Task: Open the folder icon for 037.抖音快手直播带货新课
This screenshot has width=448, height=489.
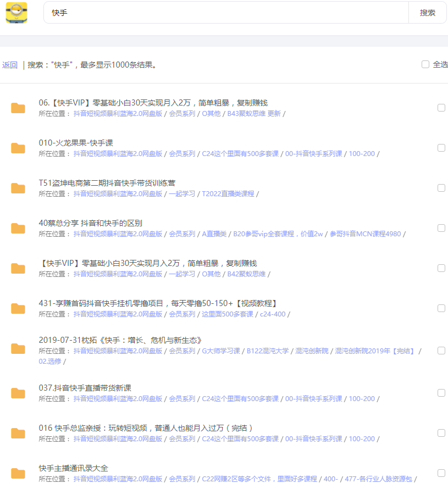Action: [x=18, y=392]
